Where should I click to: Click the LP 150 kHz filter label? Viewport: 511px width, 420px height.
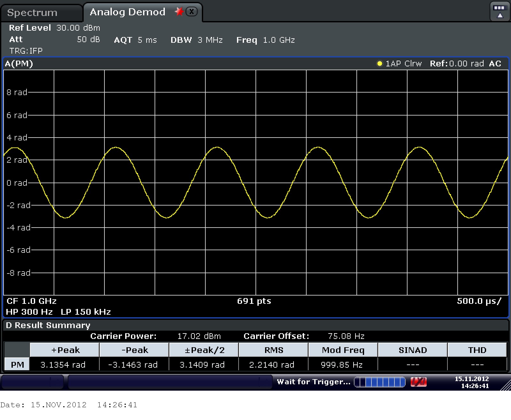(86, 312)
